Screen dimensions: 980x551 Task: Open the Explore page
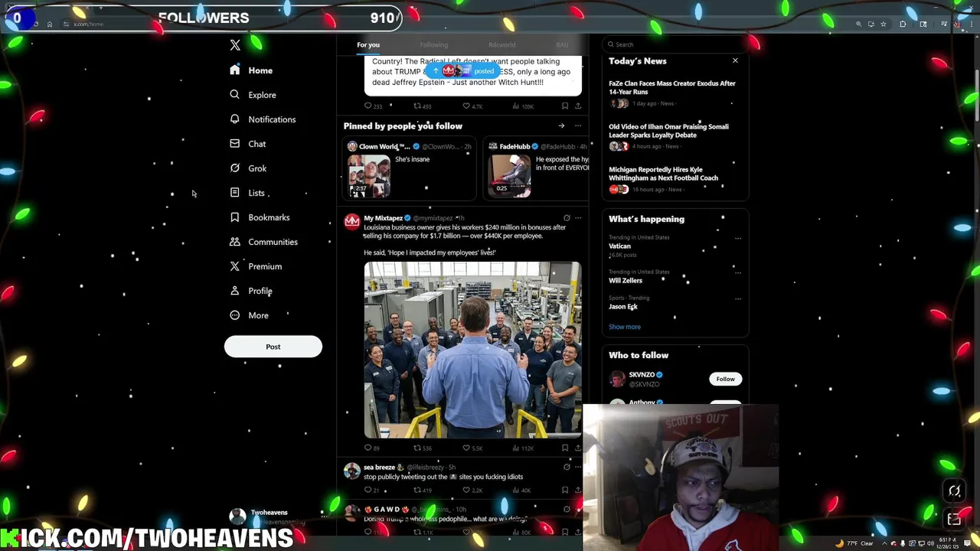[x=253, y=95]
